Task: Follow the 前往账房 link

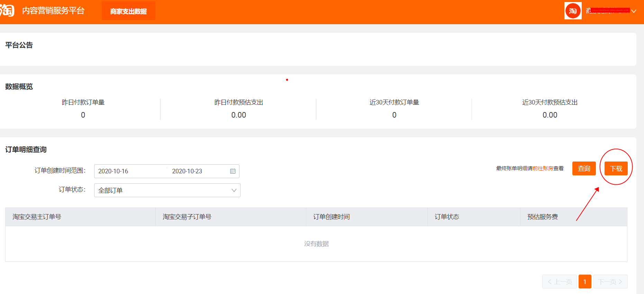Action: pos(543,168)
